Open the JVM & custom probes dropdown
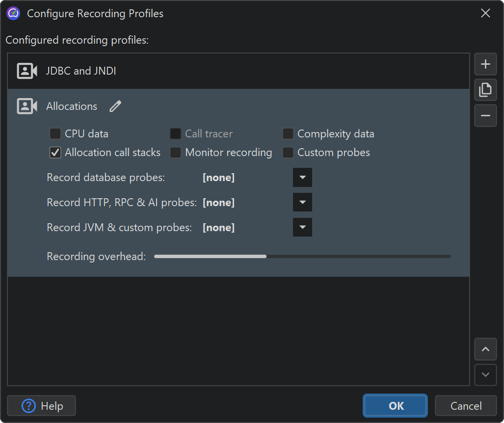 pos(302,227)
